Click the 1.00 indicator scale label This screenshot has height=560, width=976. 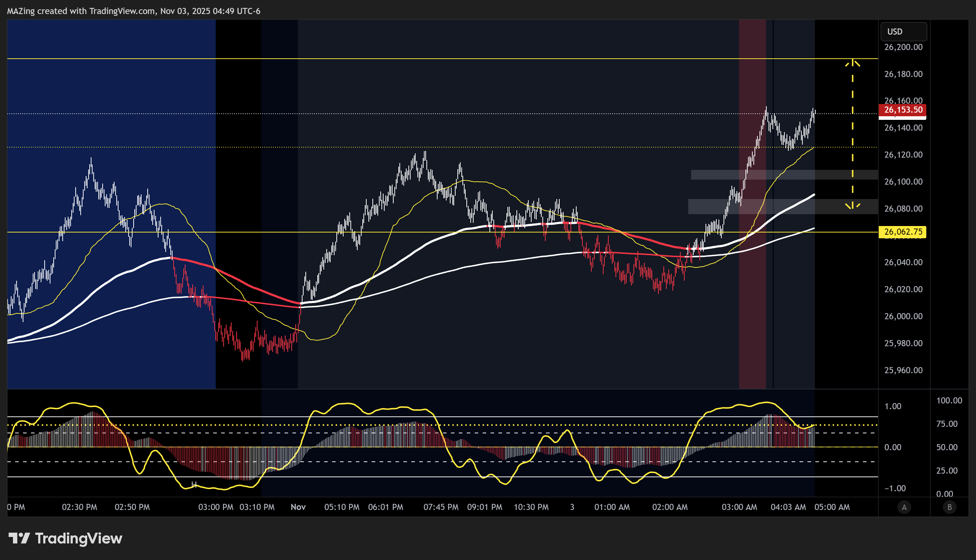pos(892,407)
